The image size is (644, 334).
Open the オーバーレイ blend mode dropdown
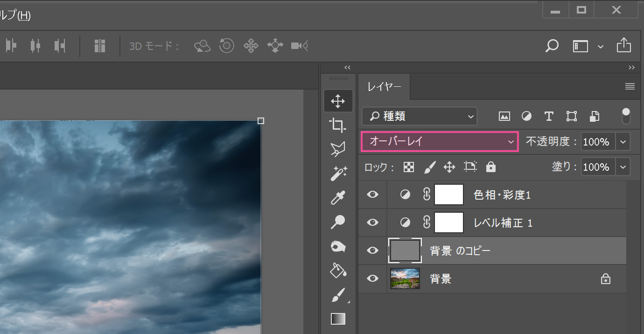440,142
